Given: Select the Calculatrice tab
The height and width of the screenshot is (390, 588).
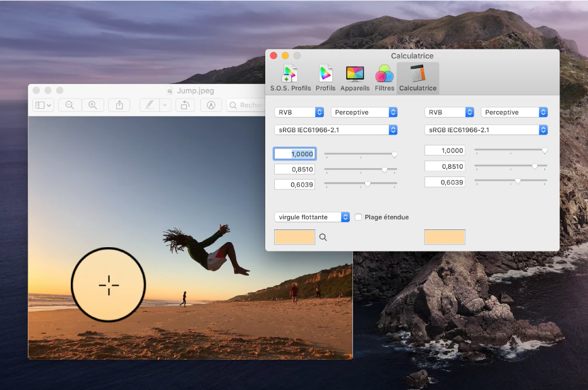Looking at the screenshot, I should 417,78.
